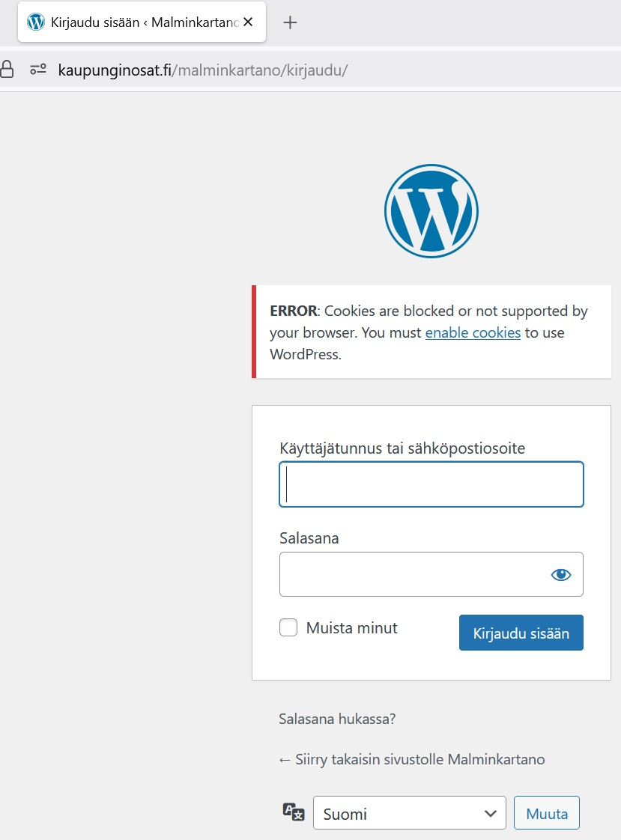Enable the Muista minut checkbox
The image size is (621, 840).
[x=288, y=627]
